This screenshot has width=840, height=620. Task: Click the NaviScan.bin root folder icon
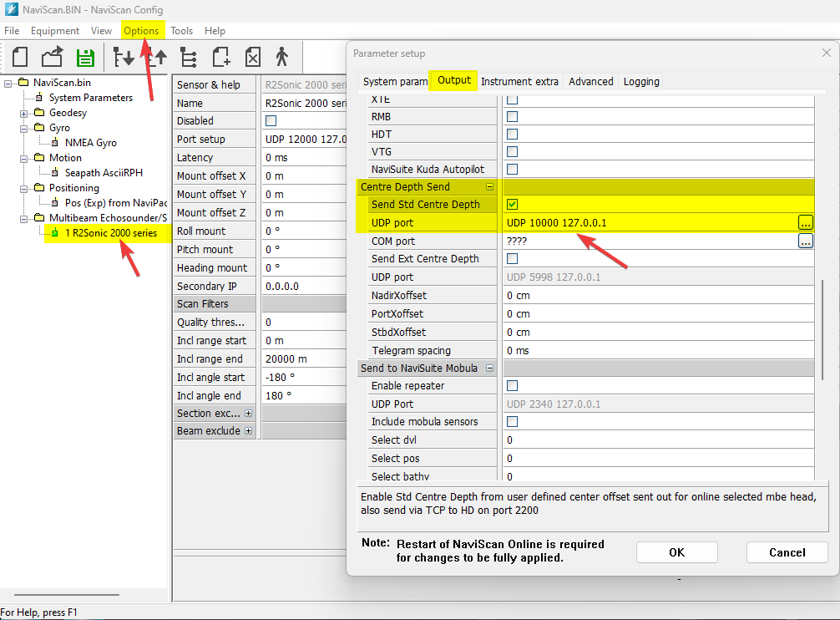pyautogui.click(x=23, y=82)
